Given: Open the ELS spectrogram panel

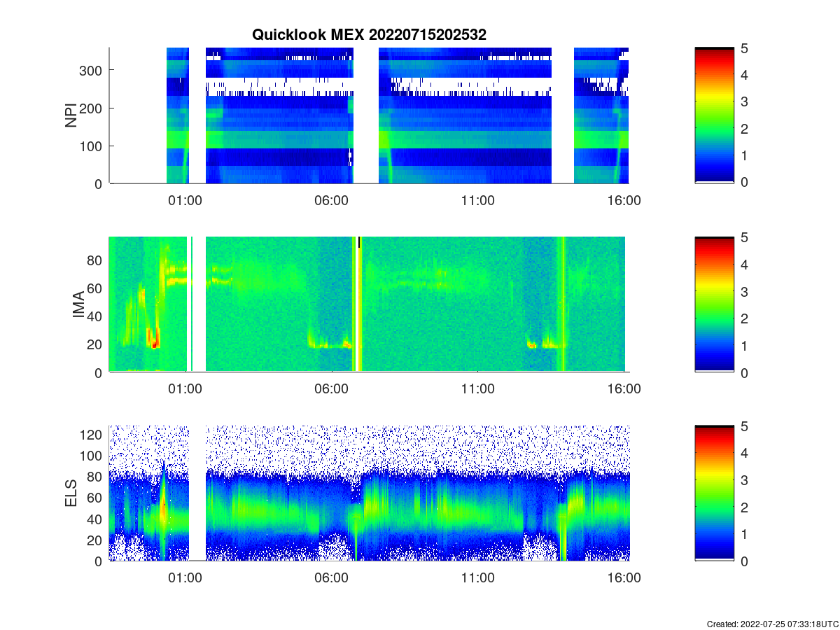Looking at the screenshot, I should [x=369, y=493].
